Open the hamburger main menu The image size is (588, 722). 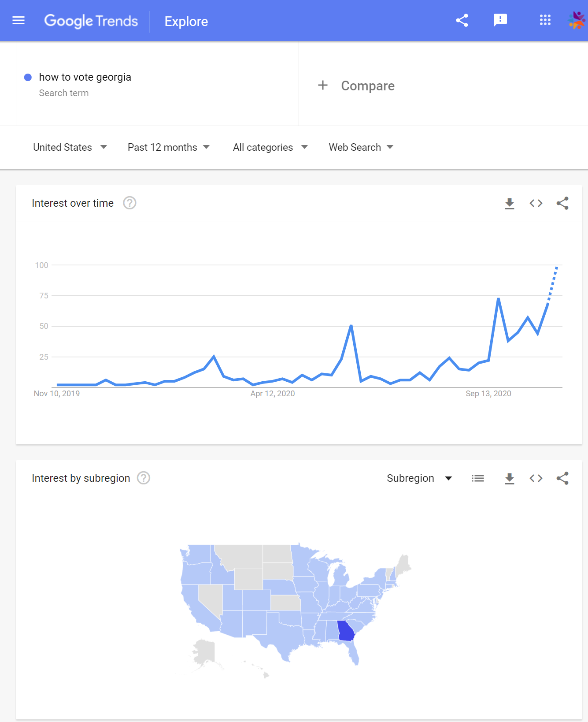click(18, 21)
